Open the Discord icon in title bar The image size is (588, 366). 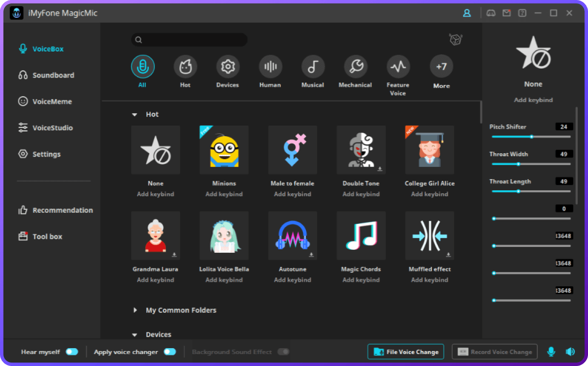click(x=491, y=13)
